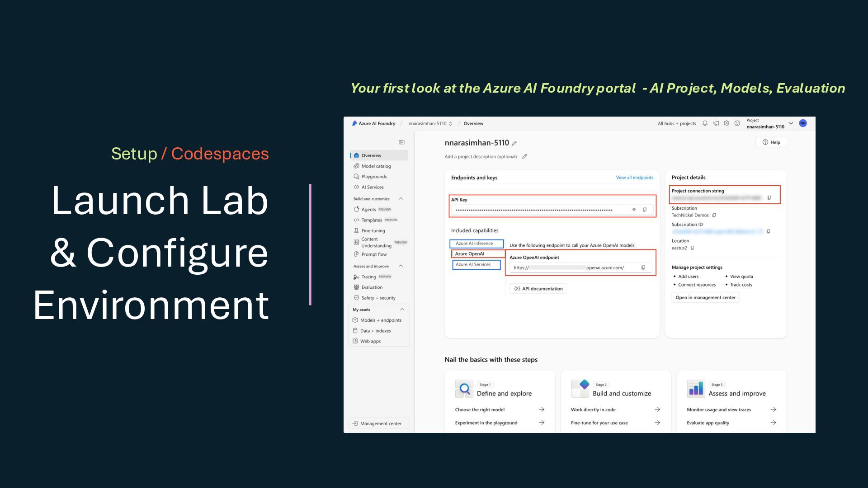Click Open in management center button
This screenshot has height=488, width=868.
705,297
